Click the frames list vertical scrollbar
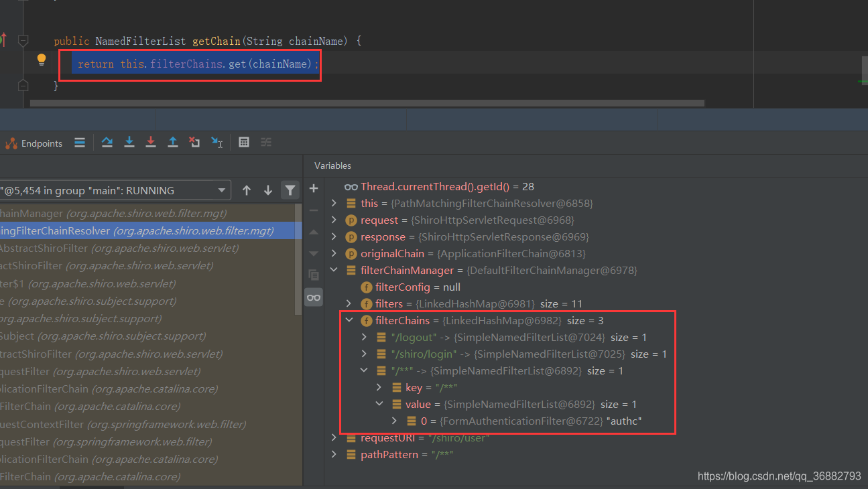The height and width of the screenshot is (489, 868). 298,260
